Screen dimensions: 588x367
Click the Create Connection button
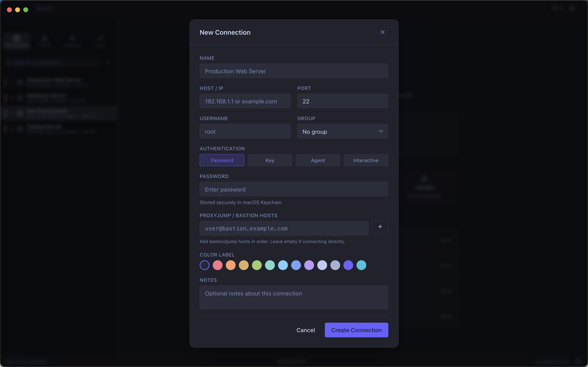click(356, 330)
